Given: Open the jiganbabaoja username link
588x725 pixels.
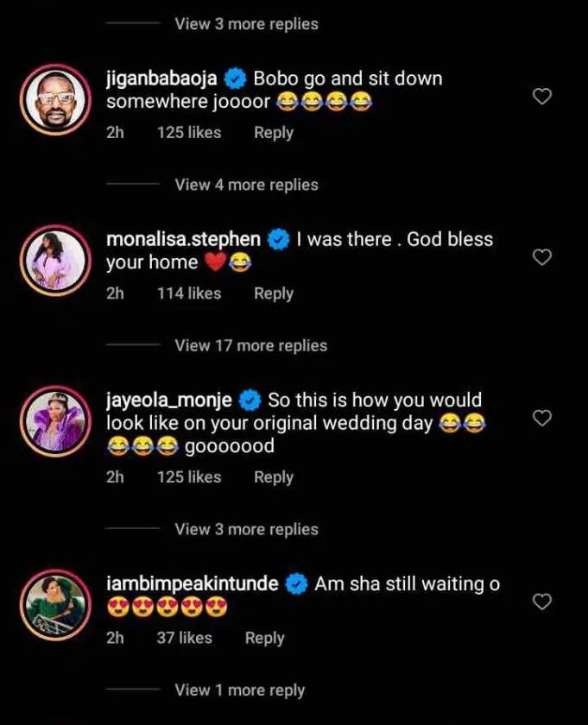Looking at the screenshot, I should (x=162, y=79).
